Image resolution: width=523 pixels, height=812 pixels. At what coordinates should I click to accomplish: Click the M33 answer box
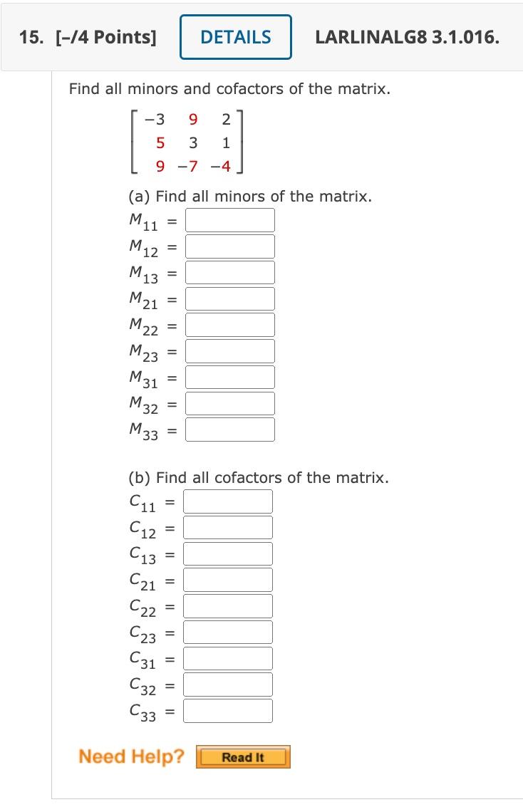229,429
